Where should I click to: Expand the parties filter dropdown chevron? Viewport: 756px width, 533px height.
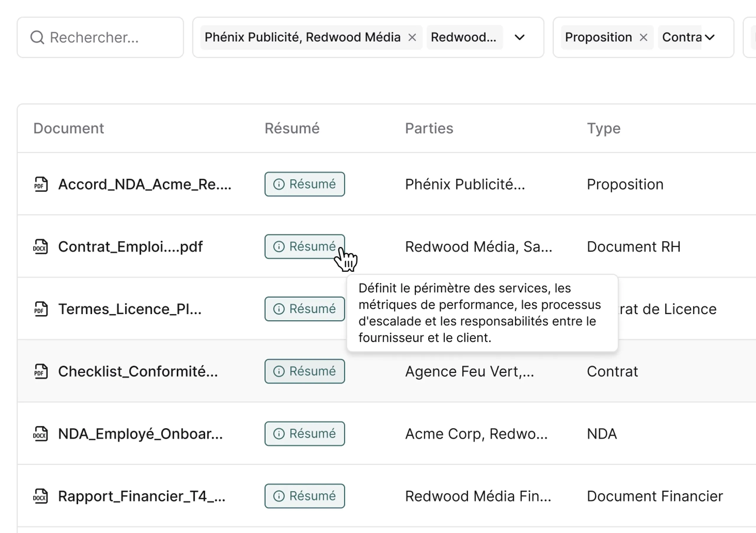519,38
